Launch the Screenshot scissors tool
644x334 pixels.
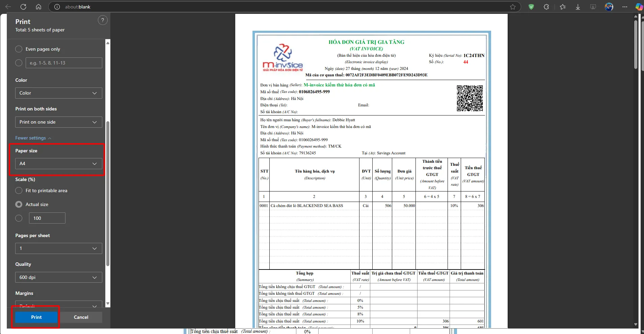coord(593,7)
